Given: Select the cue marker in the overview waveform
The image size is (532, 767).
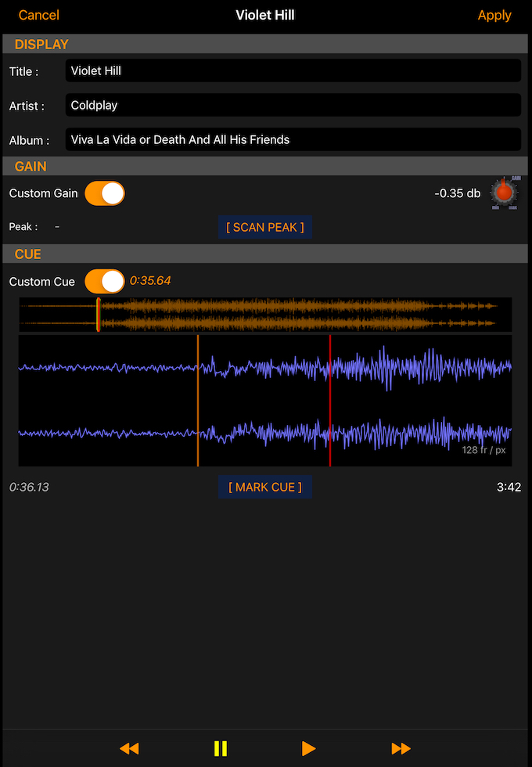Looking at the screenshot, I should (x=99, y=315).
